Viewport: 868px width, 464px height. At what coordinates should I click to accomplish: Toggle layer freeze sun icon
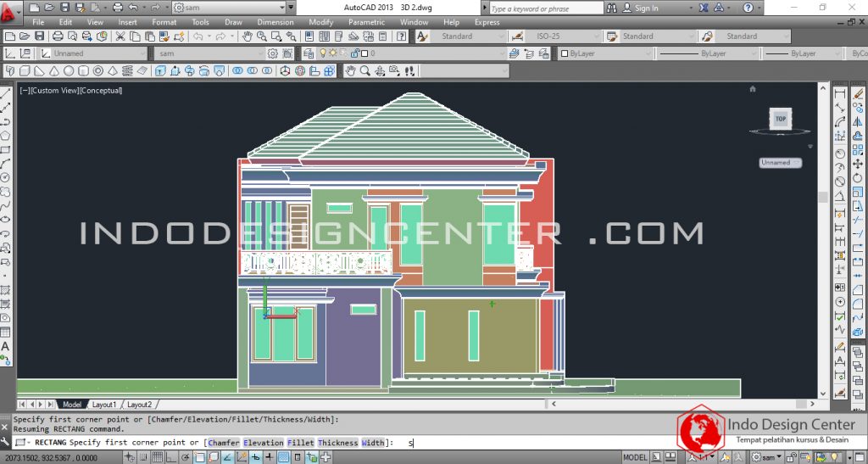332,53
